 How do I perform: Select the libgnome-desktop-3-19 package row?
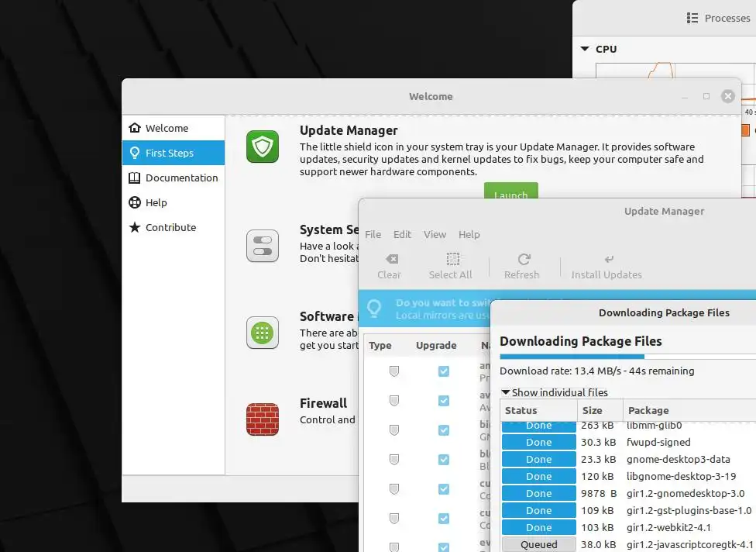(629, 476)
